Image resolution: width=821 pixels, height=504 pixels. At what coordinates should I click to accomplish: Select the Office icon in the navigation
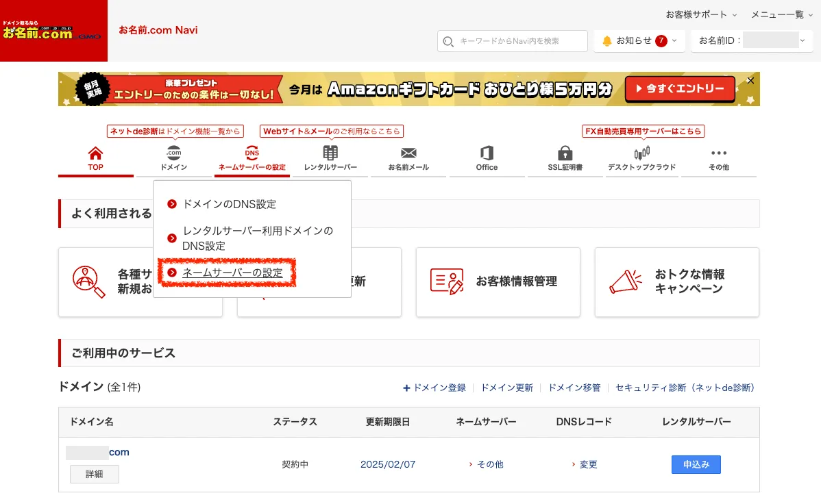[487, 153]
